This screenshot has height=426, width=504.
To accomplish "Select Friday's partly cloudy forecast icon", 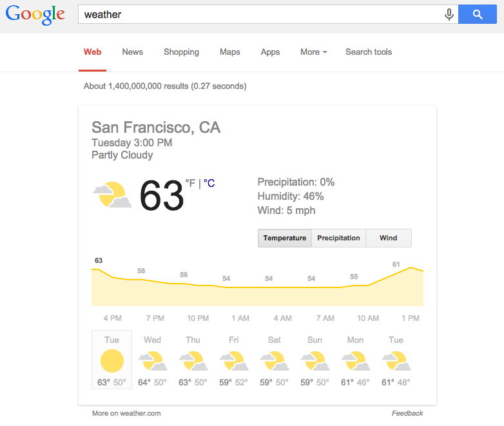I will click(233, 361).
